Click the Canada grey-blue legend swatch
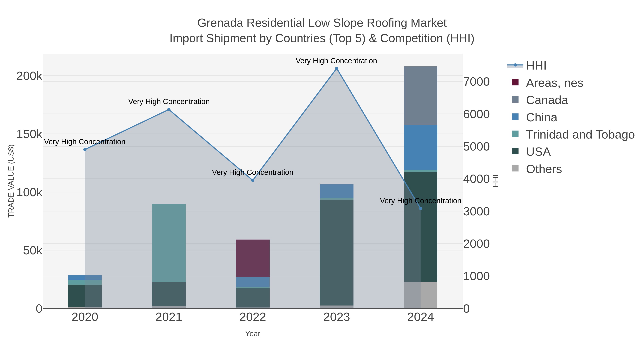 [x=515, y=99]
